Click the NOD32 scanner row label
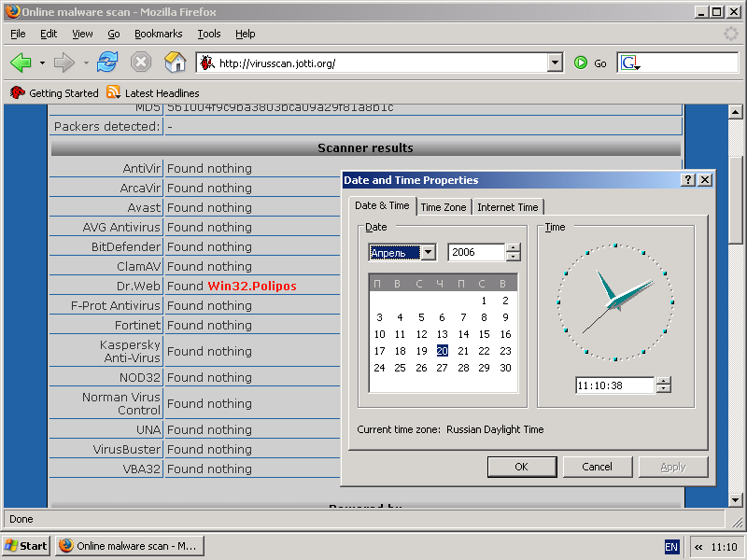Image resolution: width=747 pixels, height=560 pixels. pyautogui.click(x=139, y=377)
